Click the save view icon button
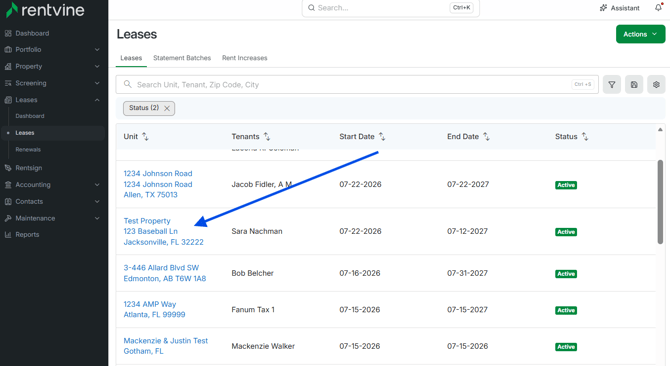The width and height of the screenshot is (670, 366). pos(634,85)
